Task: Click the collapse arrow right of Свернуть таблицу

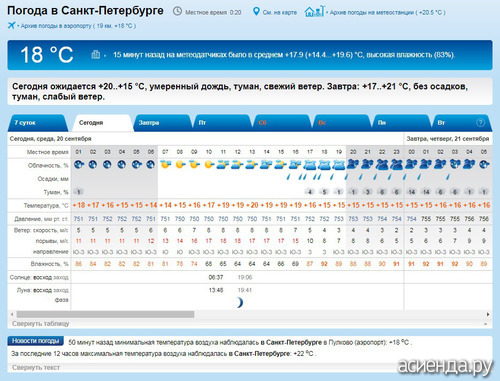Action: click(485, 324)
